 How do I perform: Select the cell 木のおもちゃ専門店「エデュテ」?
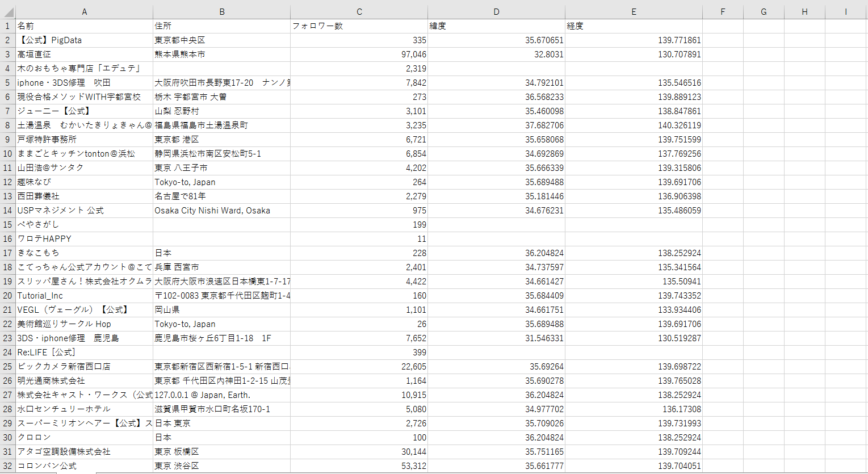(85, 69)
